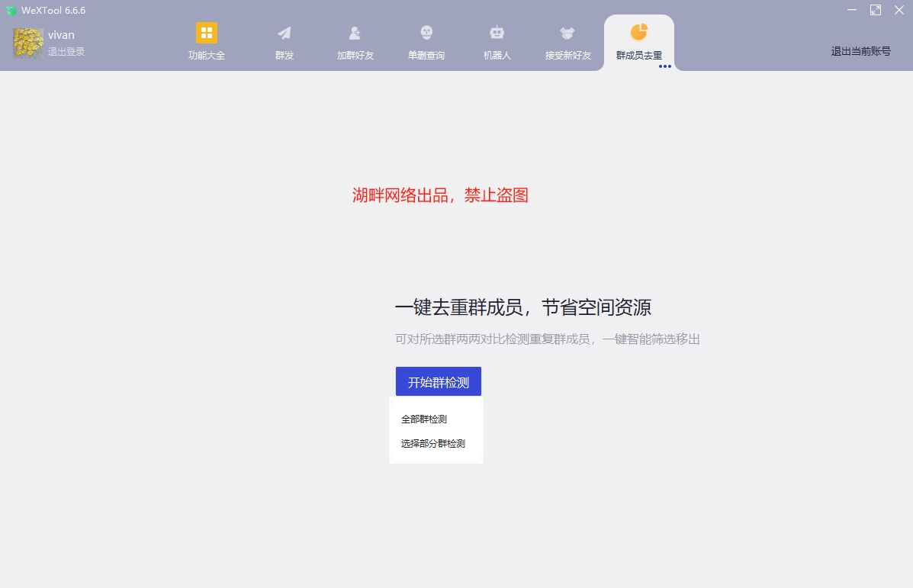Click the 单删查询 skull icon
913x588 pixels.
(426, 34)
